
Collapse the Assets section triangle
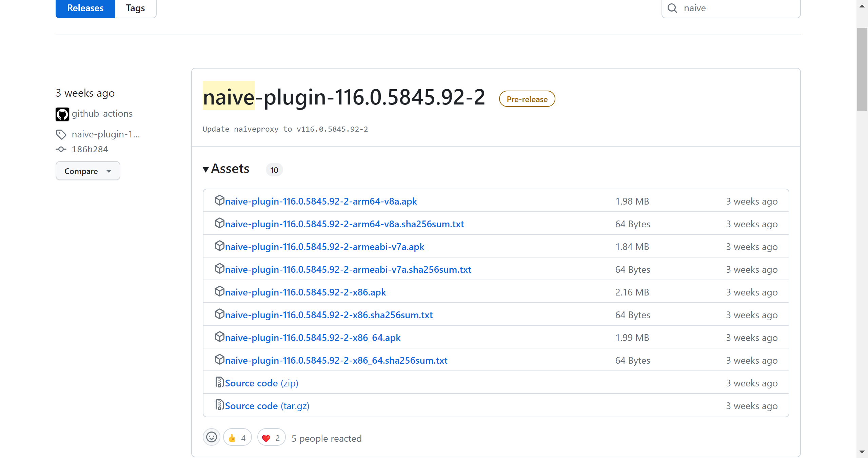[206, 169]
